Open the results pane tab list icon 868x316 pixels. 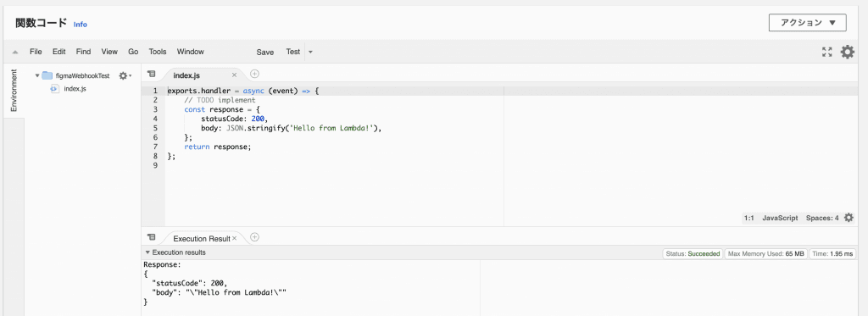(x=152, y=237)
